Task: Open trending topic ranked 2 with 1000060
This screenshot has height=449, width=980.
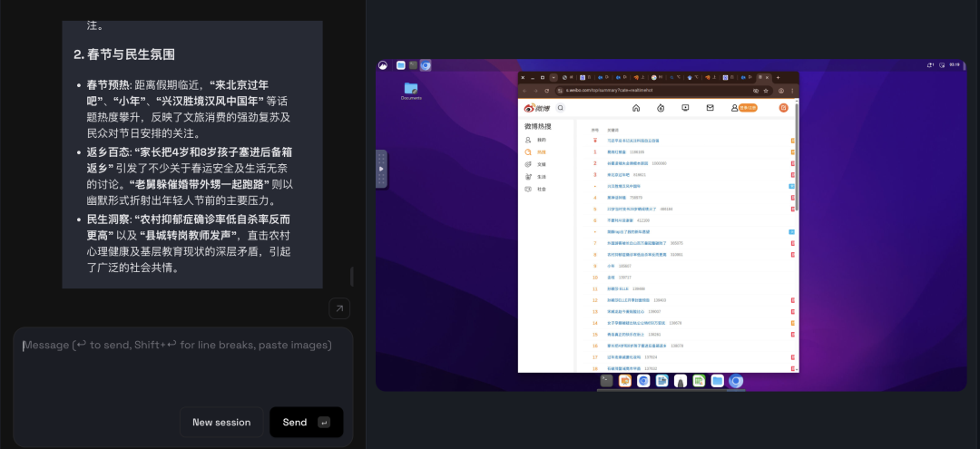Action: click(x=627, y=163)
